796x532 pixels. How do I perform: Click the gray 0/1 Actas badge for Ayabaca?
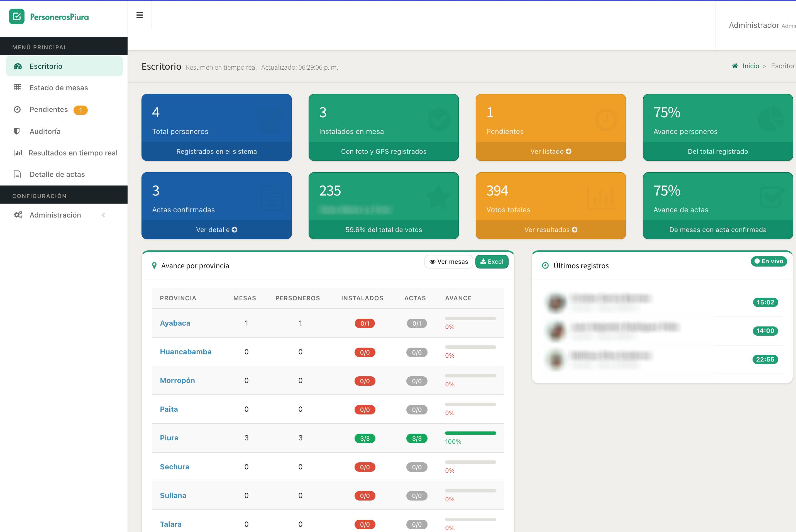[417, 323]
